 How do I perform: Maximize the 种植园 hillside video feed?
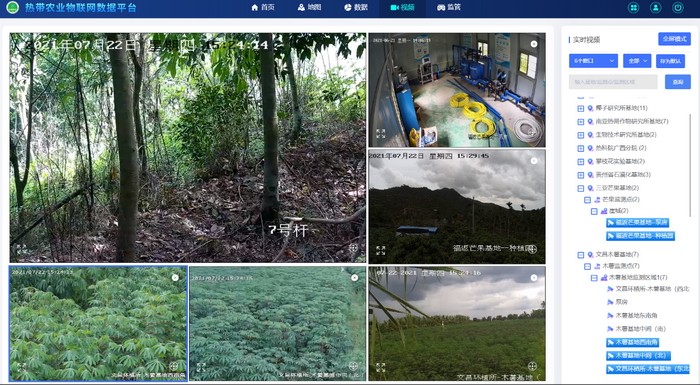click(x=380, y=250)
